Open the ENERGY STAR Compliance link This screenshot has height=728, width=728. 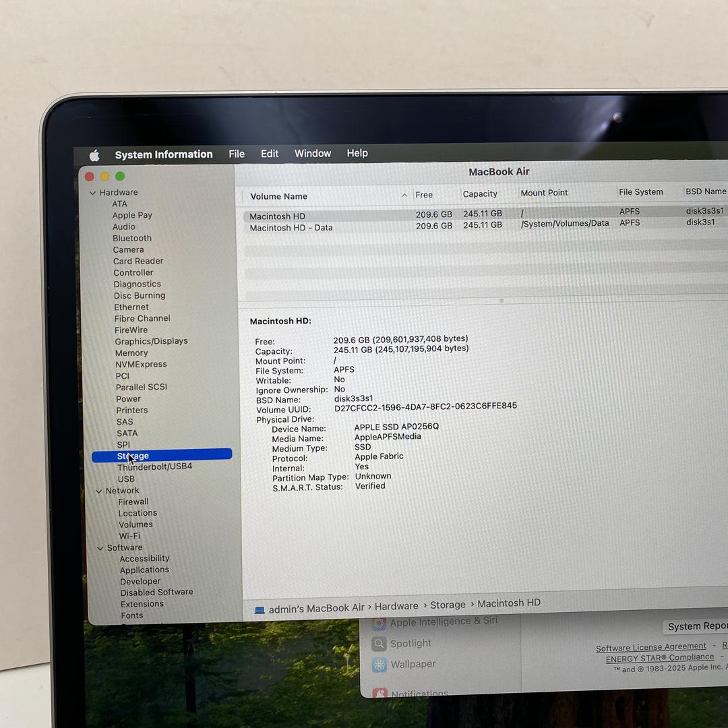coord(659,658)
